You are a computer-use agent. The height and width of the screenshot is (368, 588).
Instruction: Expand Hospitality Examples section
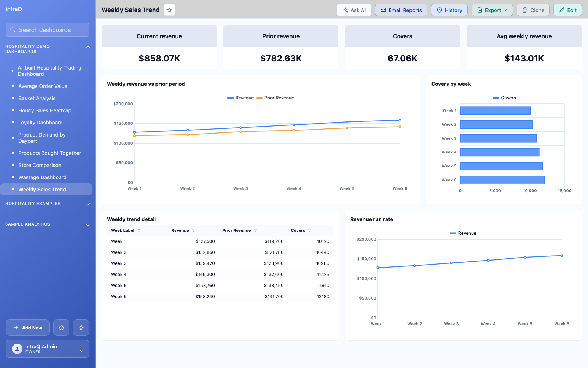[x=88, y=204]
